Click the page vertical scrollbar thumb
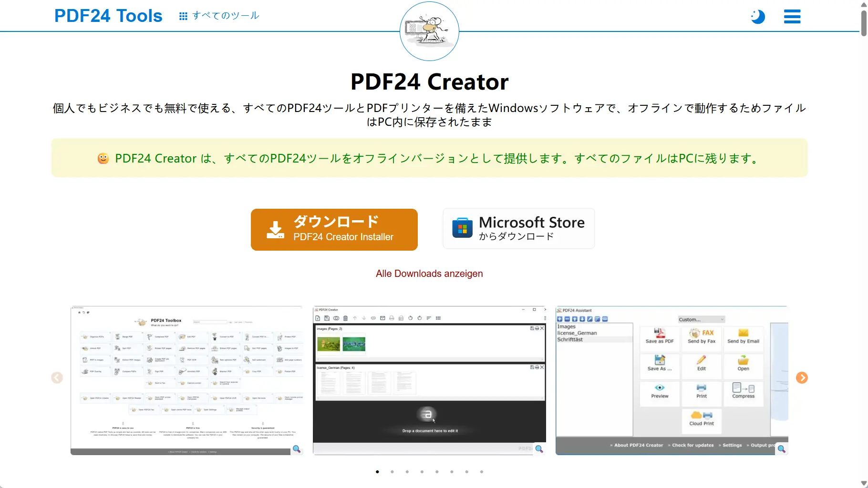The height and width of the screenshot is (488, 868). (x=864, y=23)
